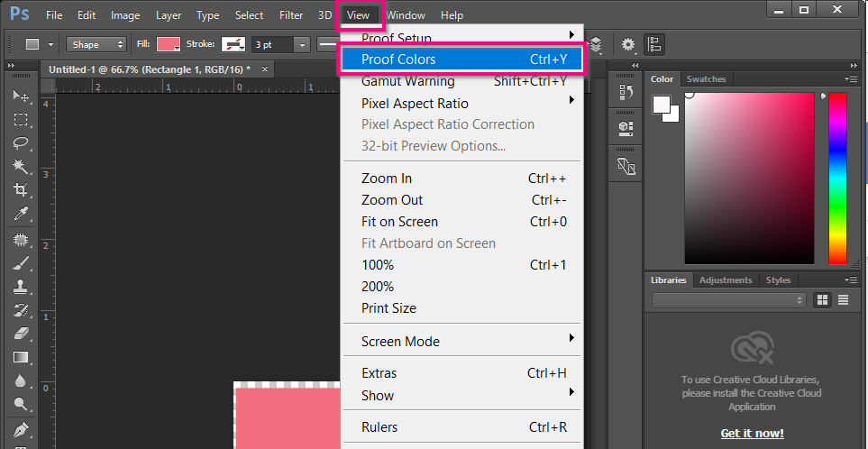Select the Clone Stamp tool
The image size is (868, 449).
pos(21,287)
